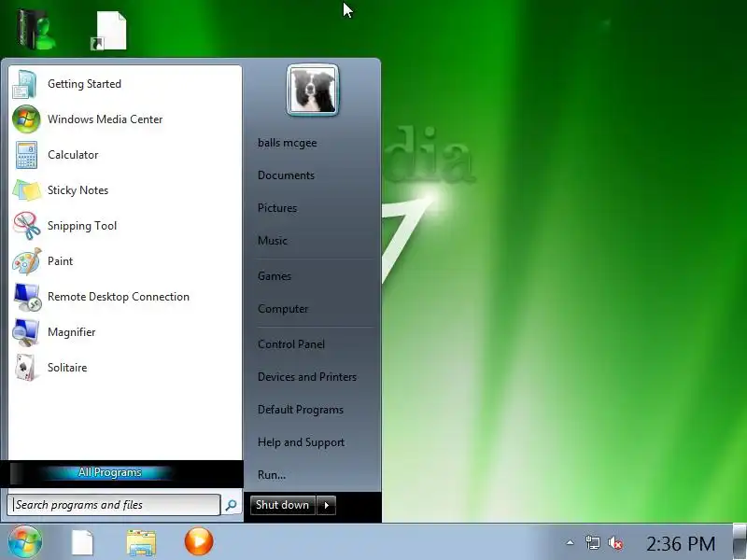Image resolution: width=747 pixels, height=560 pixels.
Task: Open Games from Start menu
Action: point(274,276)
